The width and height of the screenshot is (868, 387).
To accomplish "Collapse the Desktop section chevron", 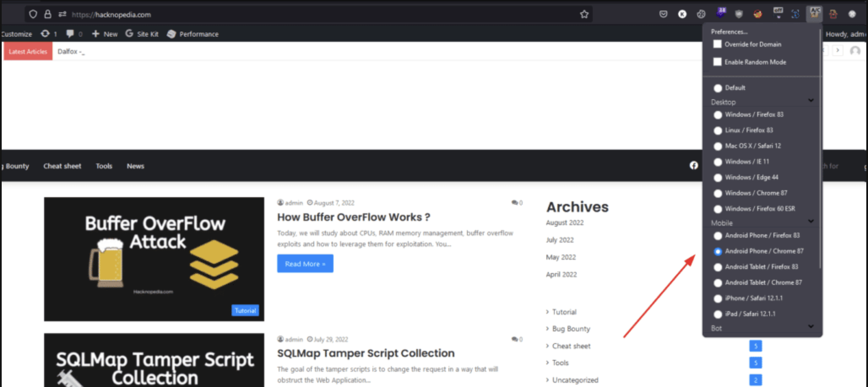I will tap(811, 101).
